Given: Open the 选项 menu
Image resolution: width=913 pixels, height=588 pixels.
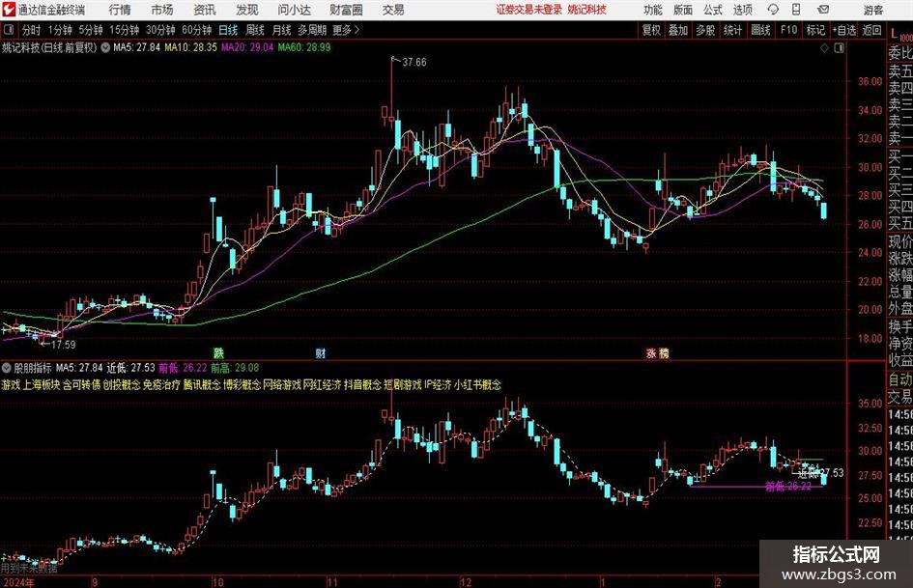Looking at the screenshot, I should tap(743, 10).
